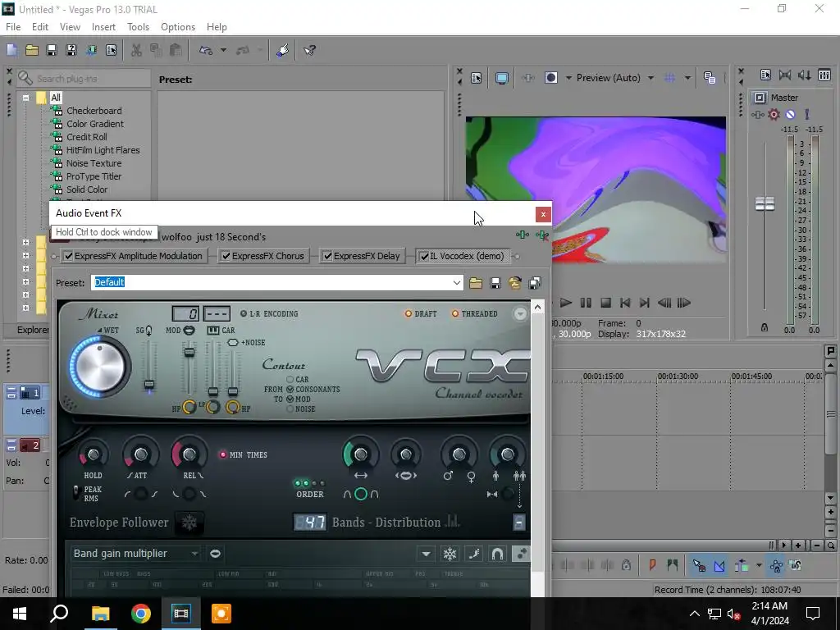
Task: Click the snowflake freeze icon in Envelope Follower
Action: [189, 523]
